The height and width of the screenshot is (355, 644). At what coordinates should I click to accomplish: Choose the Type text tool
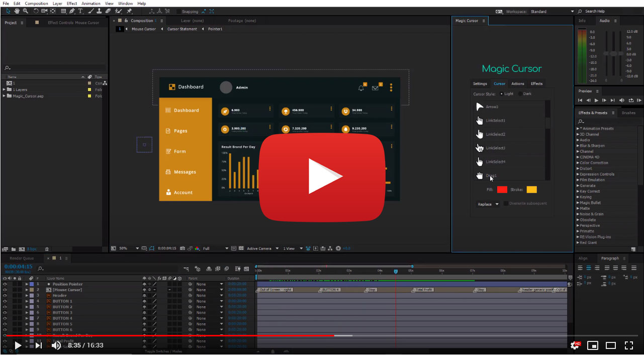pyautogui.click(x=80, y=11)
